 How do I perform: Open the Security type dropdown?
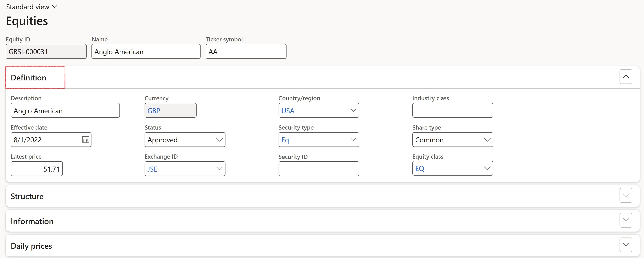[353, 140]
